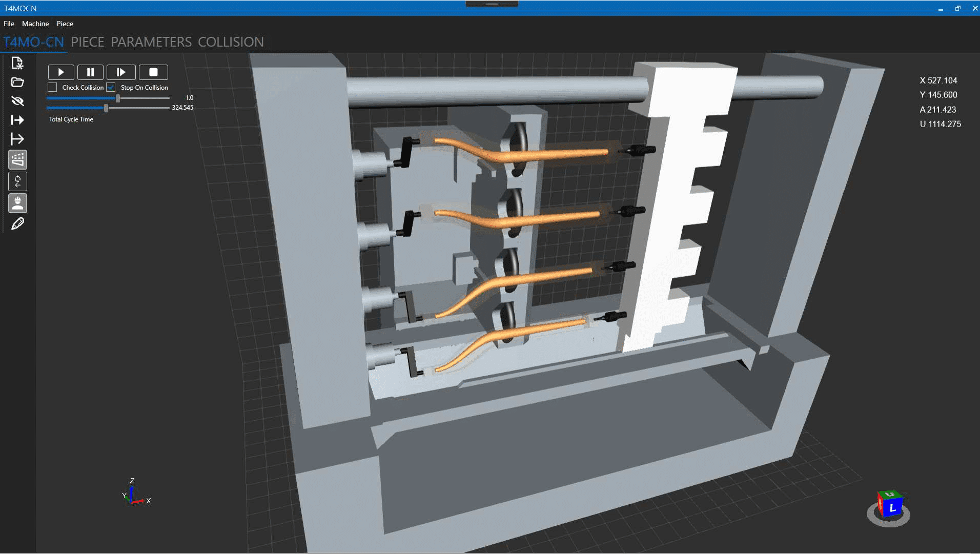Screen dimensions: 980x554
Task: Select the pencil edit icon
Action: click(17, 224)
